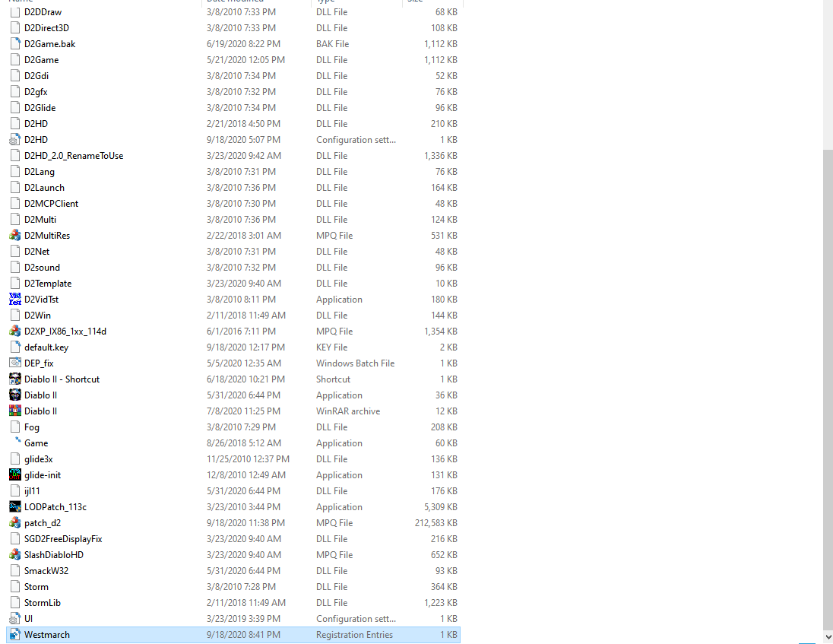Click the DEP_fix batch file icon
This screenshot has width=833, height=644.
(15, 363)
